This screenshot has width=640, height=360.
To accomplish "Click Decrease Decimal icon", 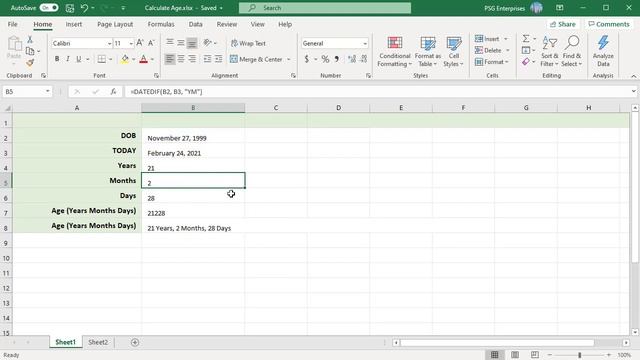I will [364, 59].
